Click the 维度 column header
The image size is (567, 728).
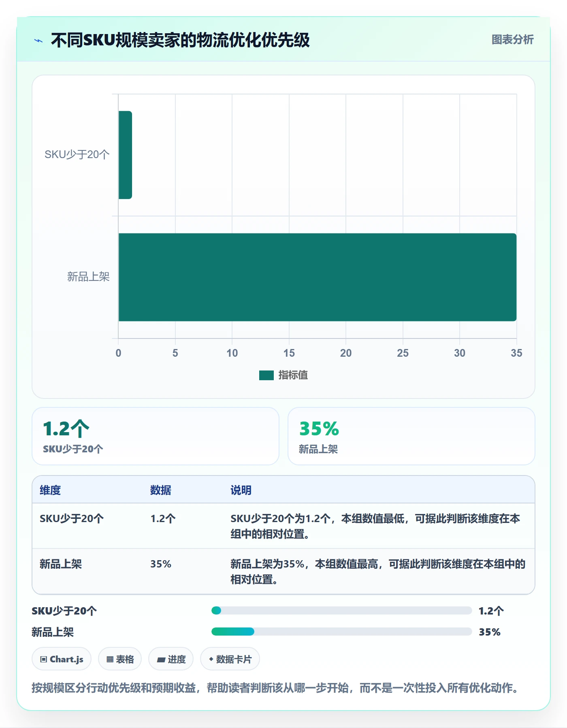point(50,490)
